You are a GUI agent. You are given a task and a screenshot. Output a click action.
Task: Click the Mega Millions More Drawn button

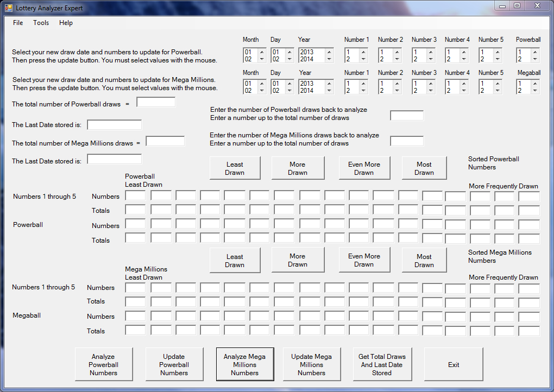(298, 260)
